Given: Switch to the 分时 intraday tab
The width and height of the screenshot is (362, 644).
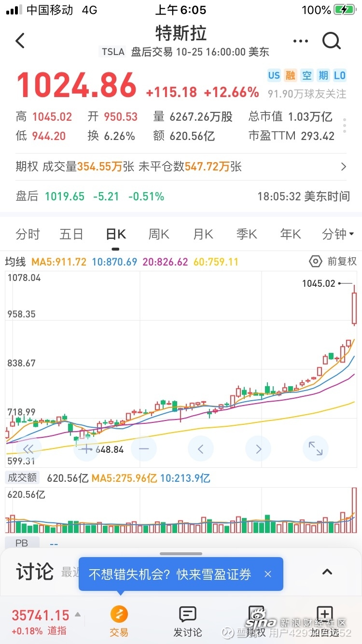Looking at the screenshot, I should coord(28,235).
